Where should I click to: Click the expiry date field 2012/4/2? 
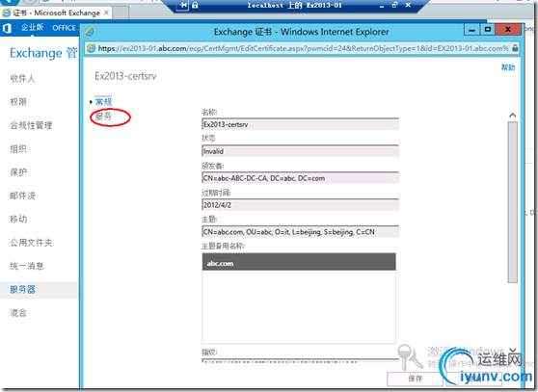pyautogui.click(x=301, y=204)
